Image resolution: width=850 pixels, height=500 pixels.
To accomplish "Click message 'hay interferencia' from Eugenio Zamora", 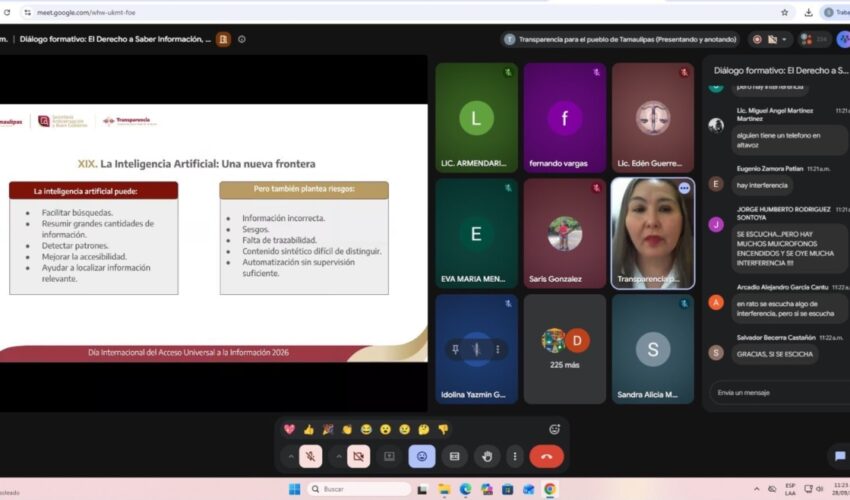I will 762,185.
